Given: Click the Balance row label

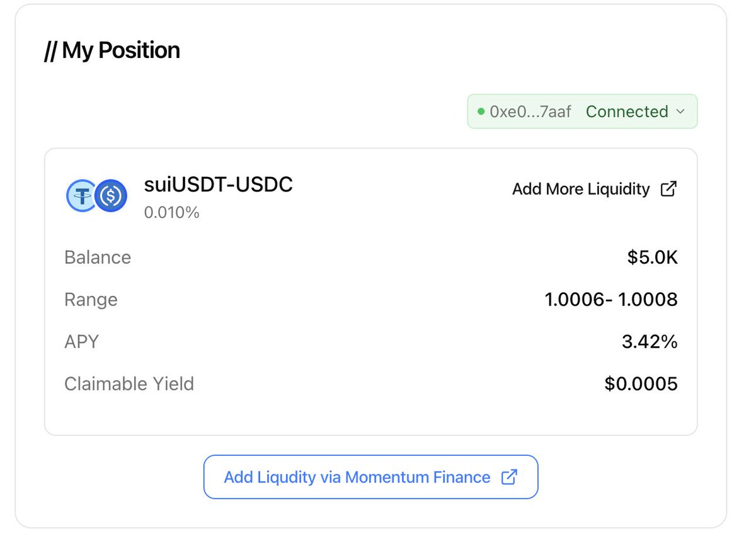Looking at the screenshot, I should point(98,258).
